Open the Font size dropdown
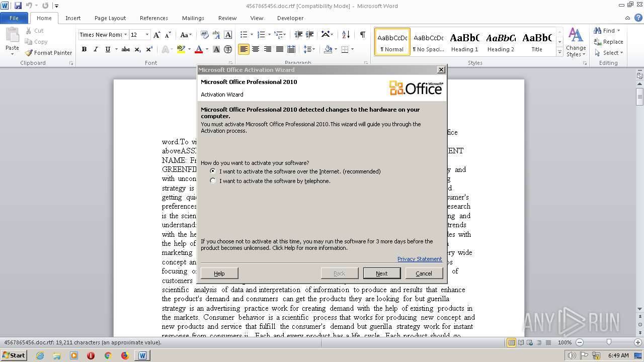The image size is (644, 362). [x=147, y=35]
